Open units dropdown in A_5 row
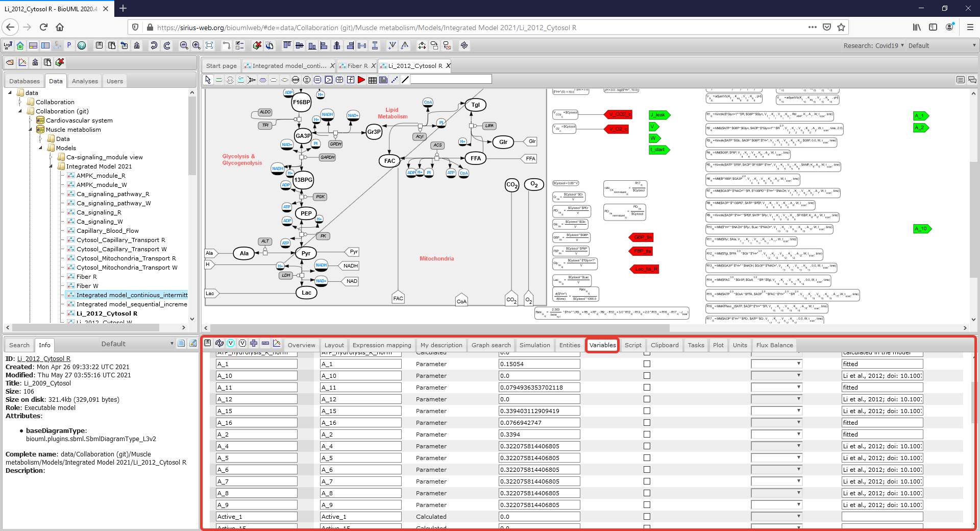 pyautogui.click(x=776, y=458)
